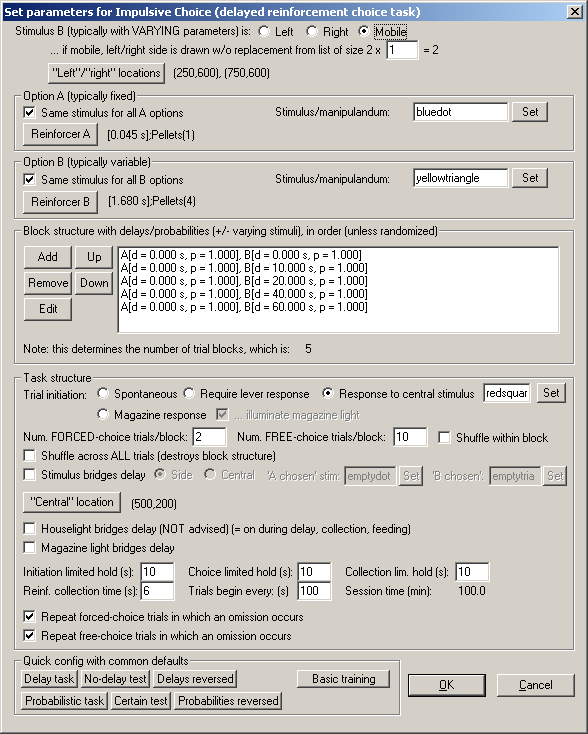The width and height of the screenshot is (588, 734).
Task: Select block row with B delay 20.000 s
Action: click(x=338, y=281)
